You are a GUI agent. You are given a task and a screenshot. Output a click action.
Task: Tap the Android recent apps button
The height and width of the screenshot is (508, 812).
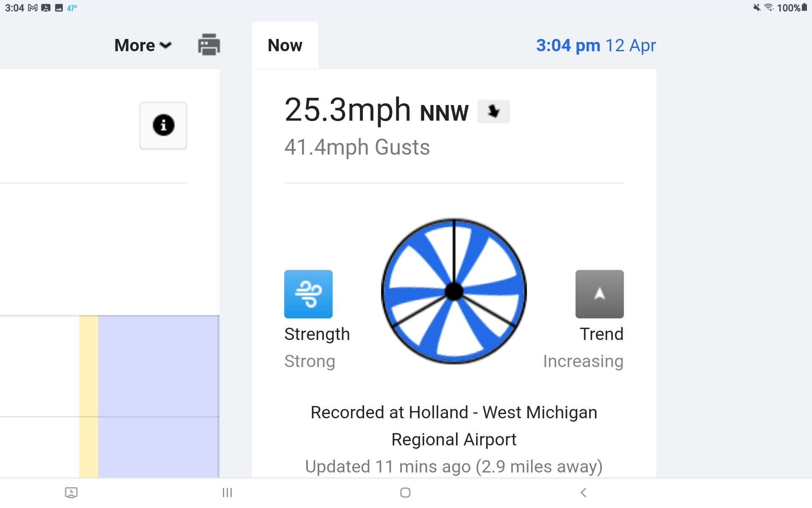point(228,492)
